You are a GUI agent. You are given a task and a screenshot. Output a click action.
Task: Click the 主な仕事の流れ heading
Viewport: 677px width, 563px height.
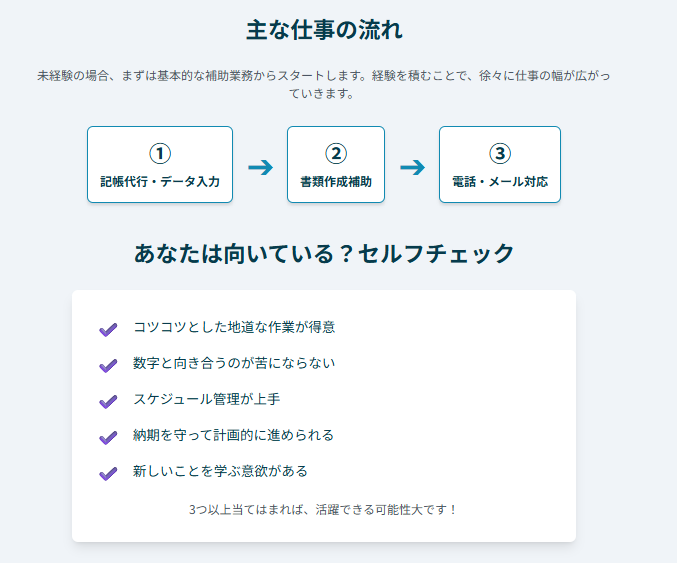[325, 30]
